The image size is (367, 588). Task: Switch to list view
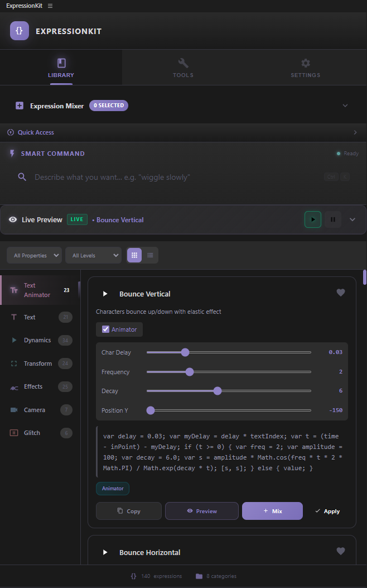click(150, 255)
